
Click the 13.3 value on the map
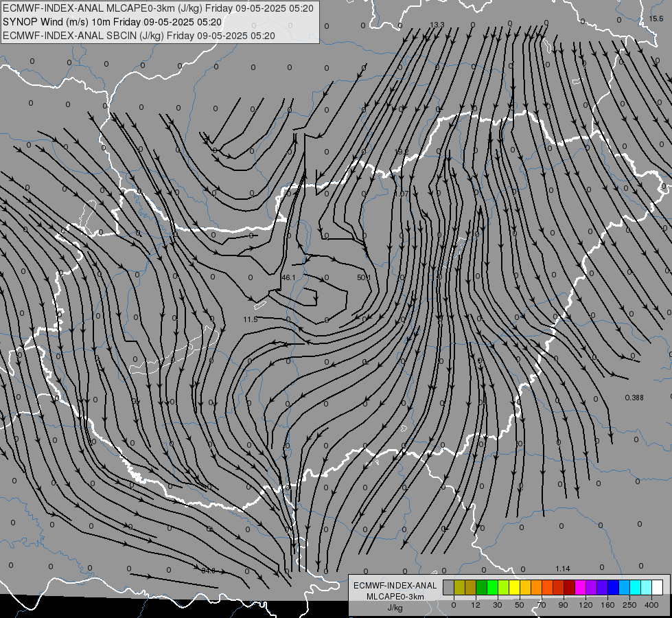tap(437, 25)
